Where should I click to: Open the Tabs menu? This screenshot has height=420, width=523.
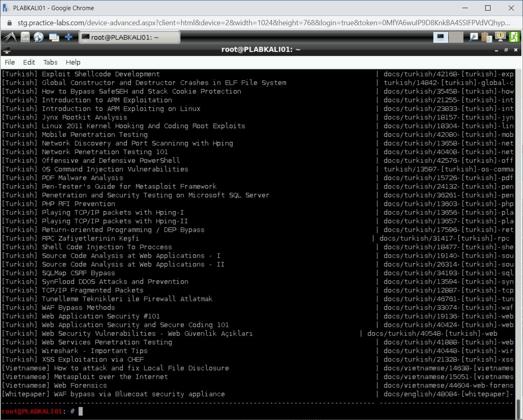(x=50, y=62)
